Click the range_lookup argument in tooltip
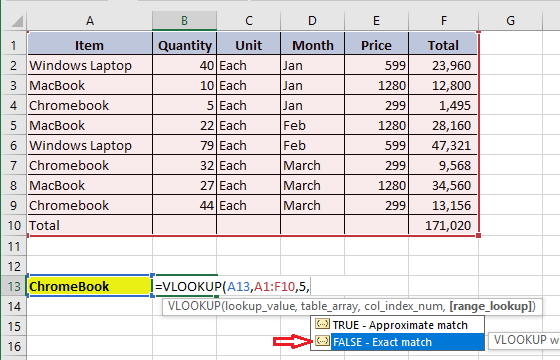The image size is (560, 360). 491,306
